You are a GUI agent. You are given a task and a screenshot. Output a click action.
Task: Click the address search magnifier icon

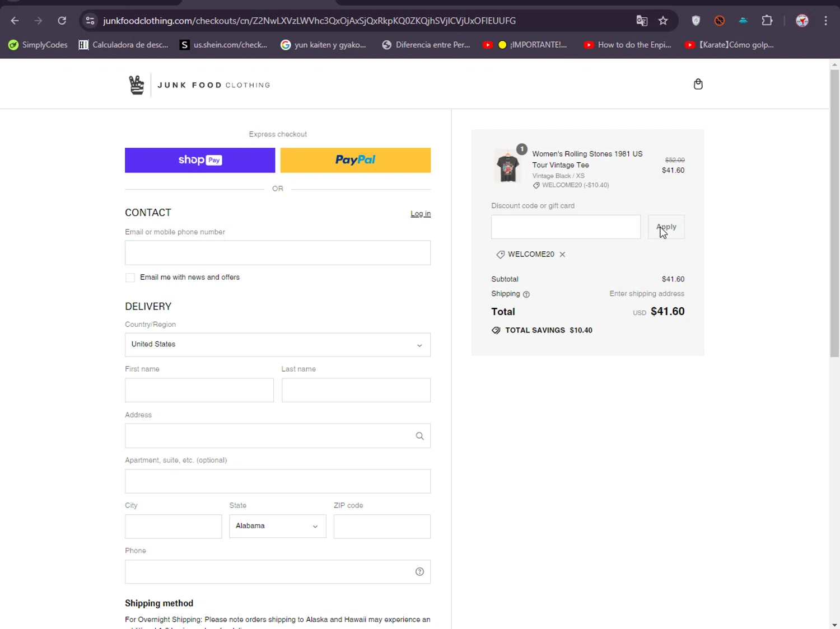click(x=419, y=436)
